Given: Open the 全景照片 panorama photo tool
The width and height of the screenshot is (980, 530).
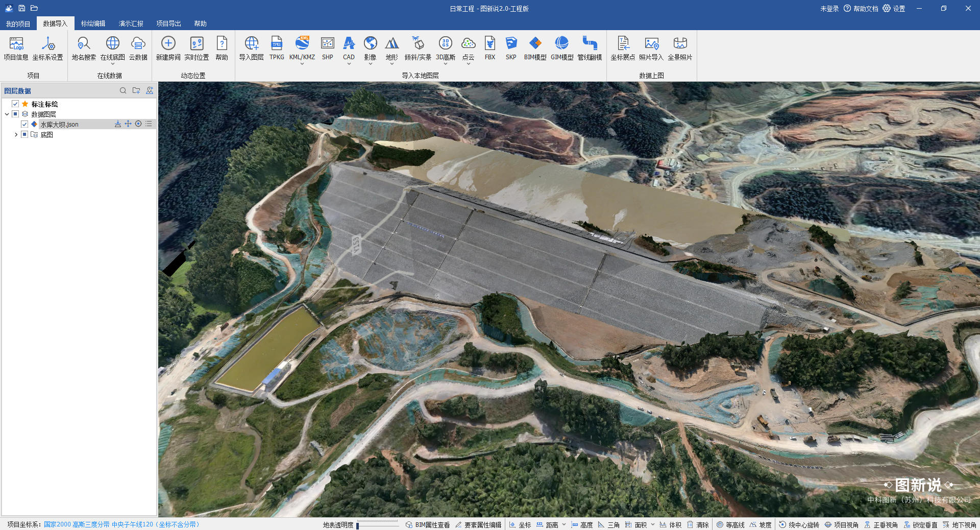Looking at the screenshot, I should [x=680, y=49].
